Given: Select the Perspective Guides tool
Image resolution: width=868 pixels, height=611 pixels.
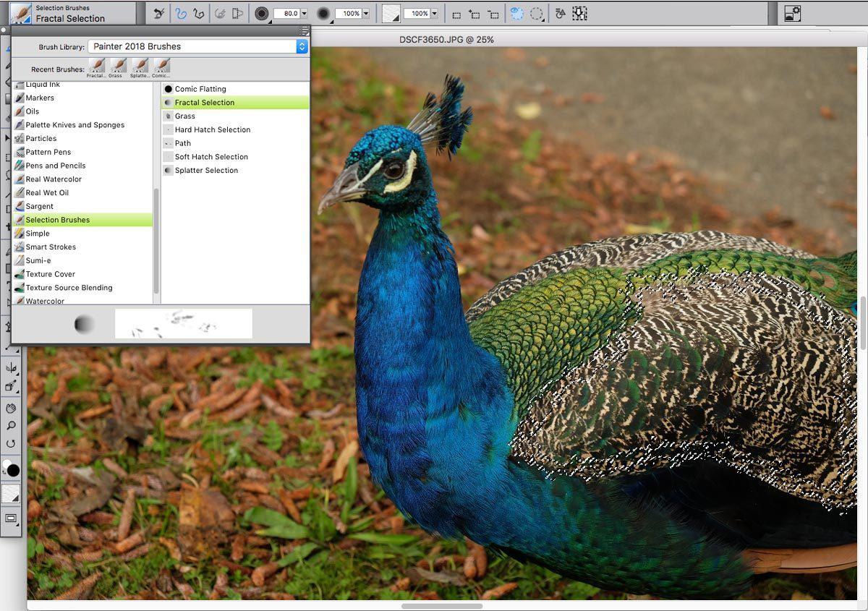Looking at the screenshot, I should tap(11, 386).
